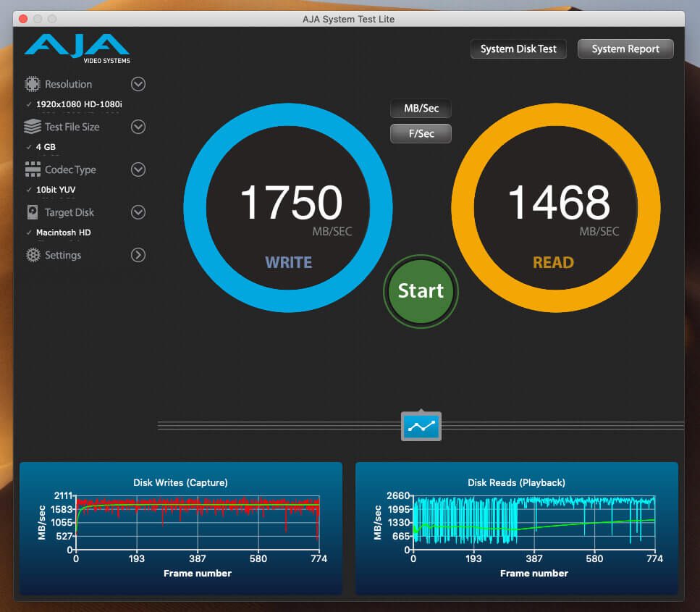Click the 1750 write speed value
Image resolution: width=700 pixels, height=612 pixels.
(x=292, y=202)
